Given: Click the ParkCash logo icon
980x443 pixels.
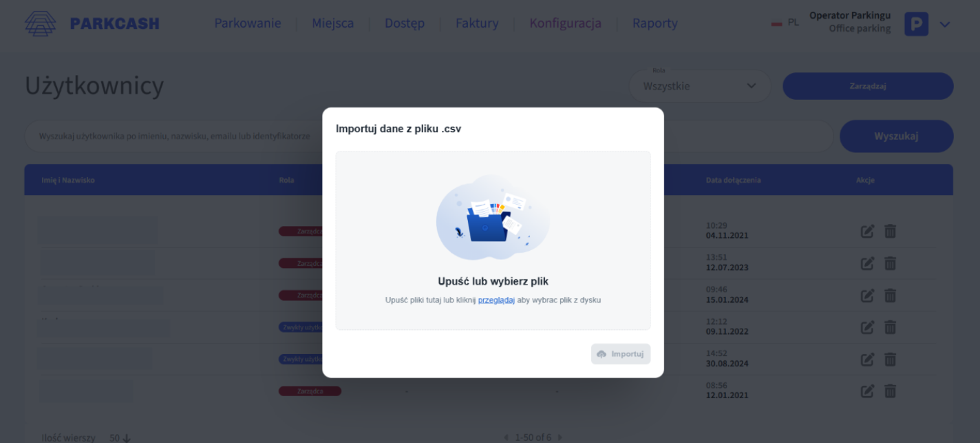Looking at the screenshot, I should (x=41, y=23).
